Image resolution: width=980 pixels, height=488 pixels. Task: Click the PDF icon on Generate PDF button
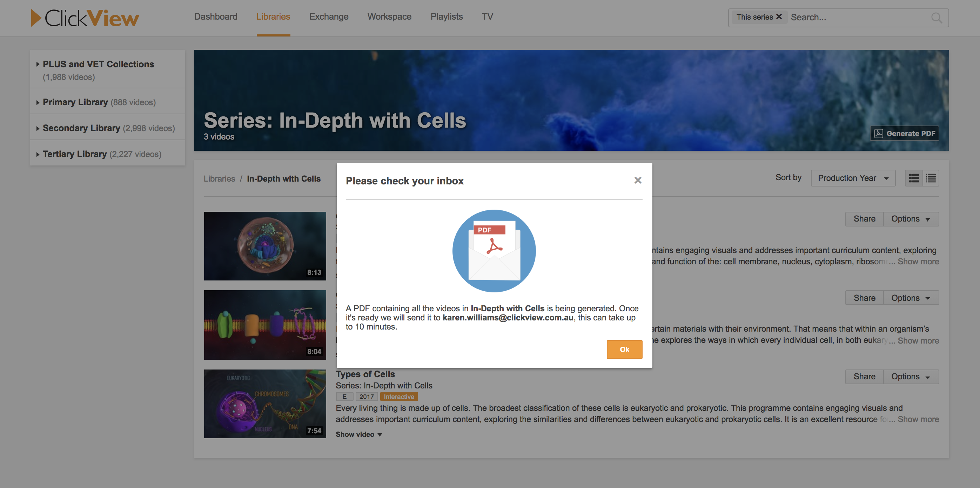click(879, 133)
